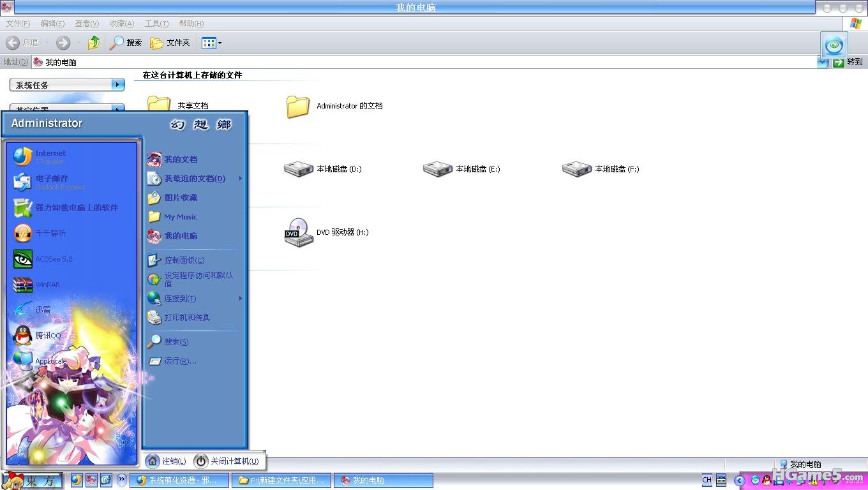Click the round green tray icon
868x490 pixels.
[756, 480]
